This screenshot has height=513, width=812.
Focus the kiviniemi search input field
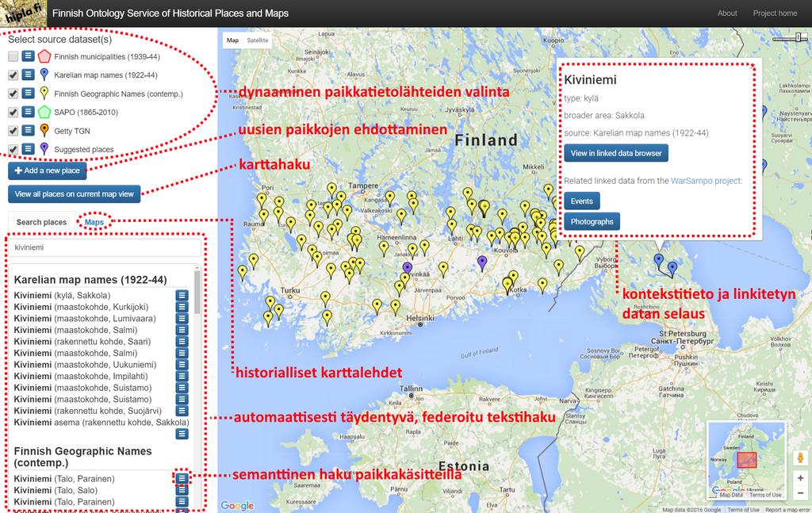105,247
